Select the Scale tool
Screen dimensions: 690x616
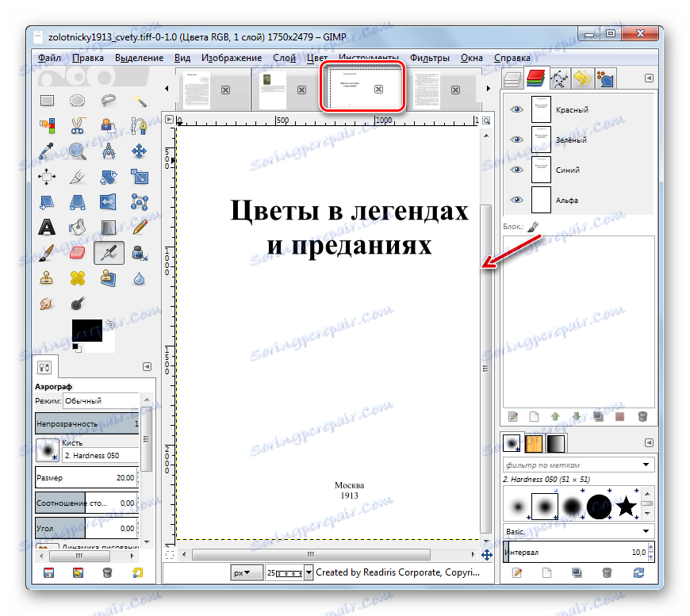(x=140, y=177)
